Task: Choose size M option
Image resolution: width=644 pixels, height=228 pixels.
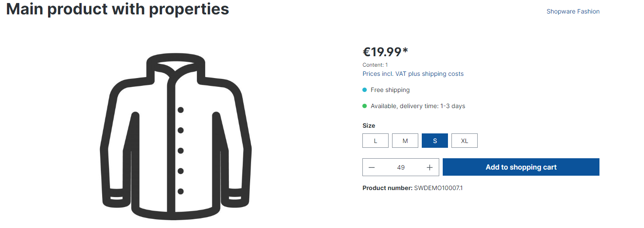Action: [405, 141]
